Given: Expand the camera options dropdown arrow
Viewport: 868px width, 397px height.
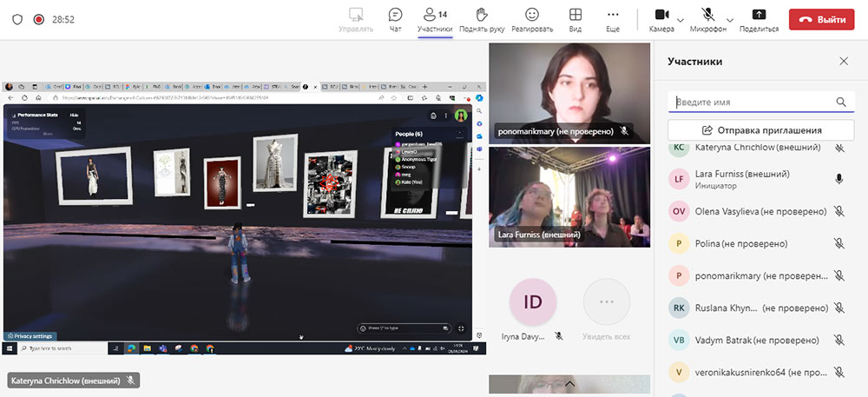Looking at the screenshot, I should click(681, 20).
